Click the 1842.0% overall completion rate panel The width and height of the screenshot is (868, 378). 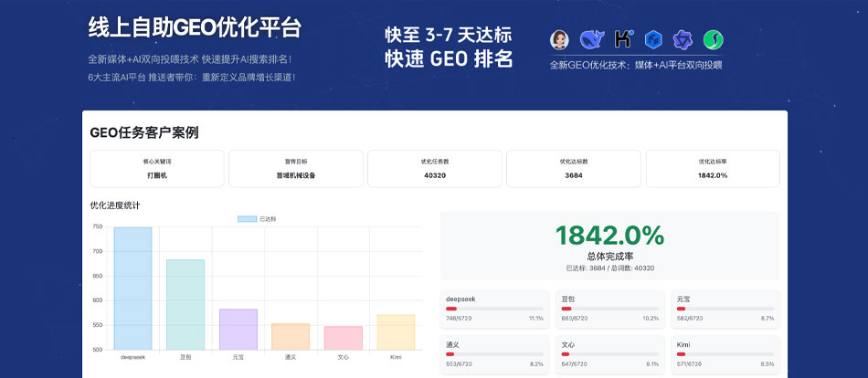[609, 246]
